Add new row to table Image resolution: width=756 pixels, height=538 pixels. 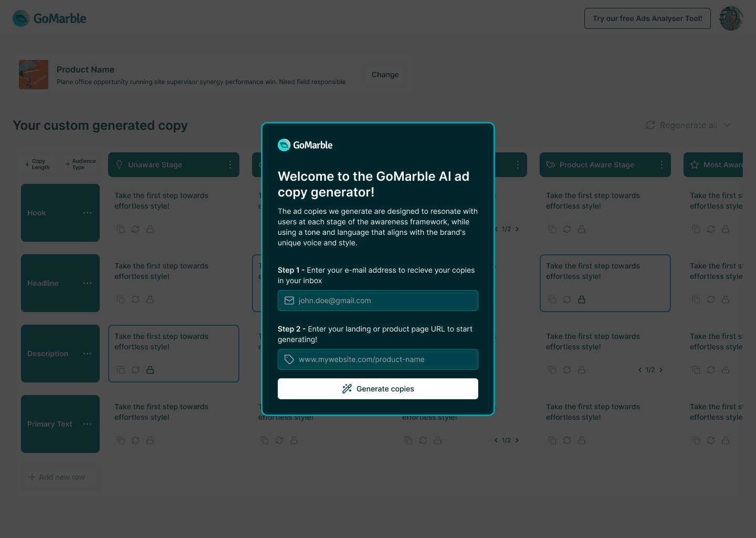click(57, 477)
